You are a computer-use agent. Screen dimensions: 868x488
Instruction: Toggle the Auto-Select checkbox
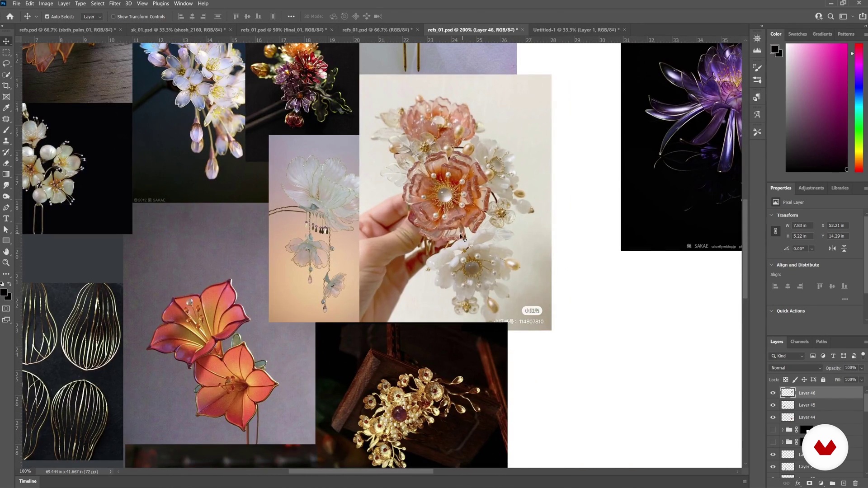[47, 17]
